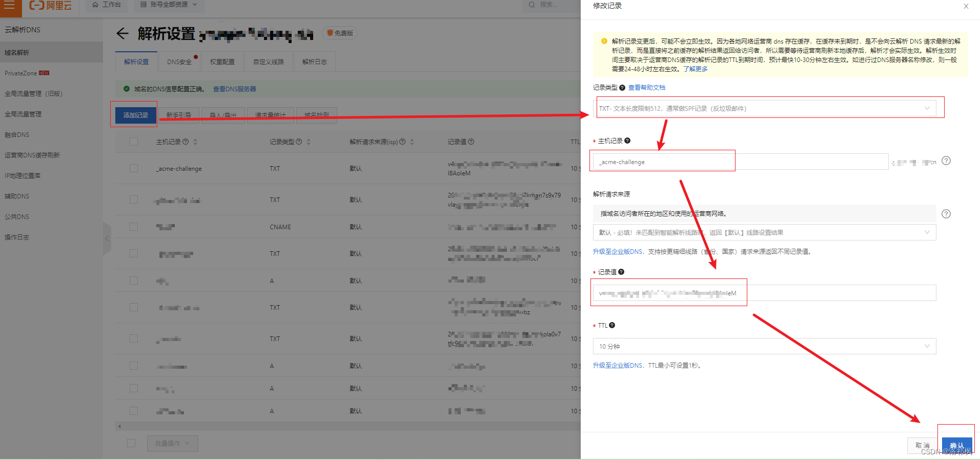This screenshot has width=980, height=460.
Task: Switch to the 权重配置 tab
Action: coord(222,62)
